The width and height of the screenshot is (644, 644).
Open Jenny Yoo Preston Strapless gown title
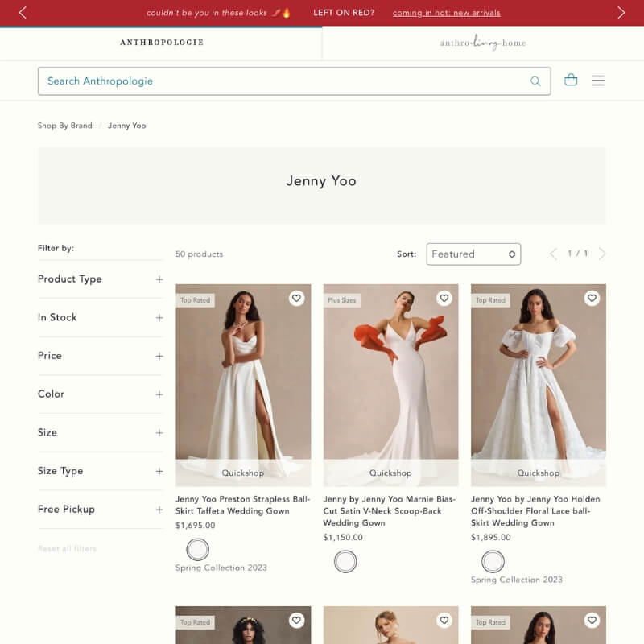coord(243,506)
